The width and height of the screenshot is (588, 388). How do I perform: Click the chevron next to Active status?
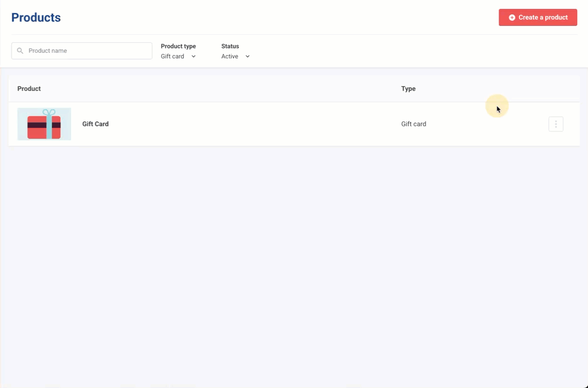tap(247, 57)
